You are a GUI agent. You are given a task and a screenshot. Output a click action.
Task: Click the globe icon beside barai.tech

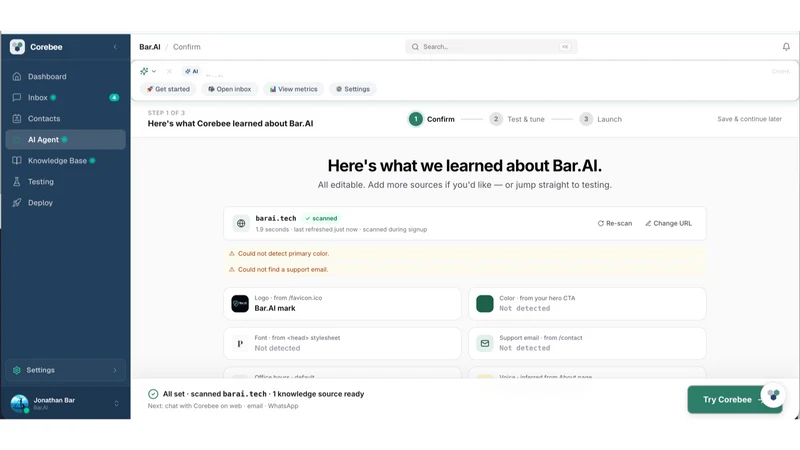point(241,223)
